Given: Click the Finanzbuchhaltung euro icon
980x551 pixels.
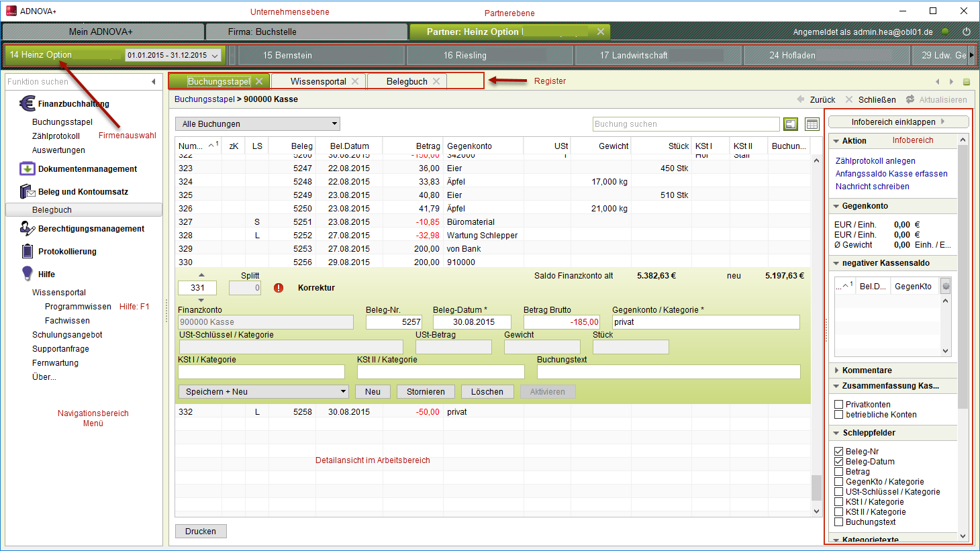Looking at the screenshot, I should click(28, 103).
